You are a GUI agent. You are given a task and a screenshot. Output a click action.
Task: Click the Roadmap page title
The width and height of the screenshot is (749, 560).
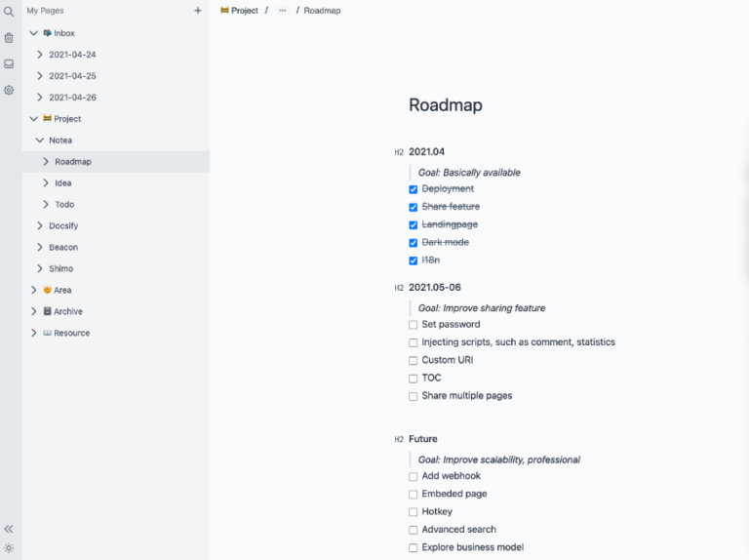[x=445, y=105]
